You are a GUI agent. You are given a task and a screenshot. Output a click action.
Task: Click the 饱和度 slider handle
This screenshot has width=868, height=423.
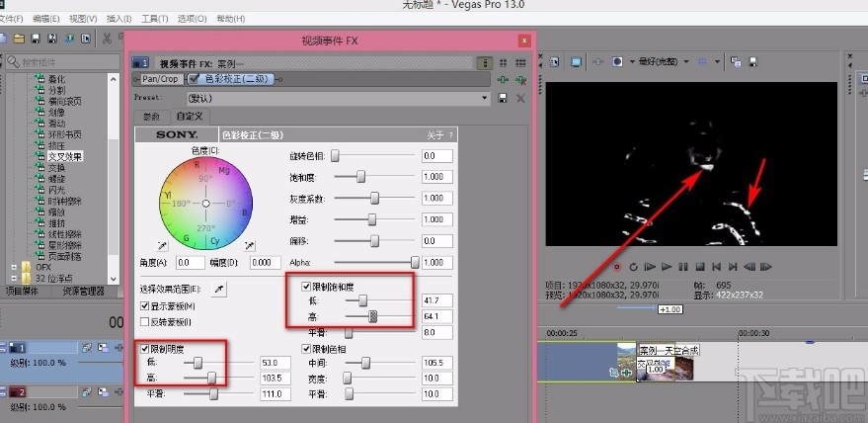(x=361, y=177)
